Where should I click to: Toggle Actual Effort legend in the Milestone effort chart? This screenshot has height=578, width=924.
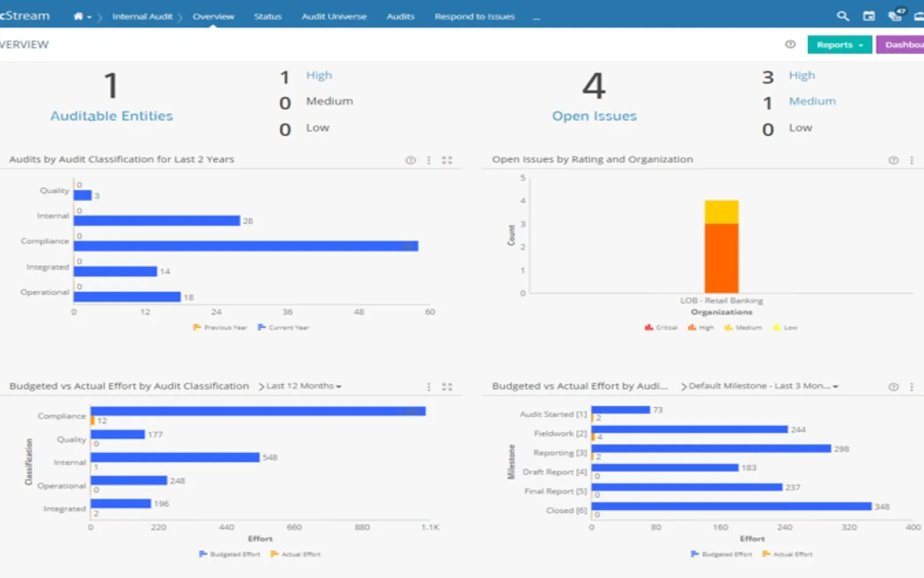pyautogui.click(x=787, y=554)
